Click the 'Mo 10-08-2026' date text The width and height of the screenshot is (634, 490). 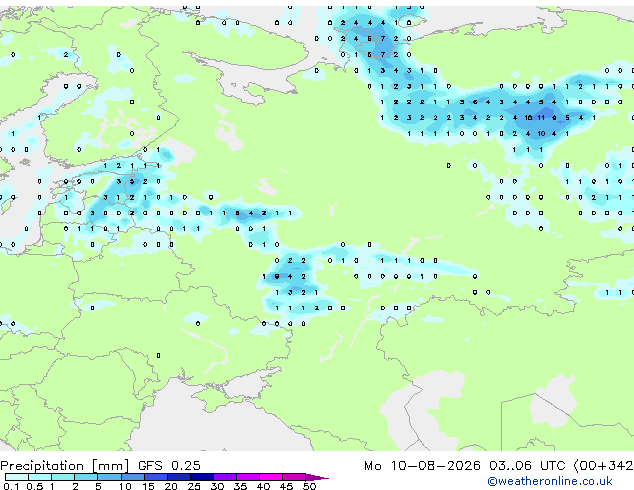[422, 466]
